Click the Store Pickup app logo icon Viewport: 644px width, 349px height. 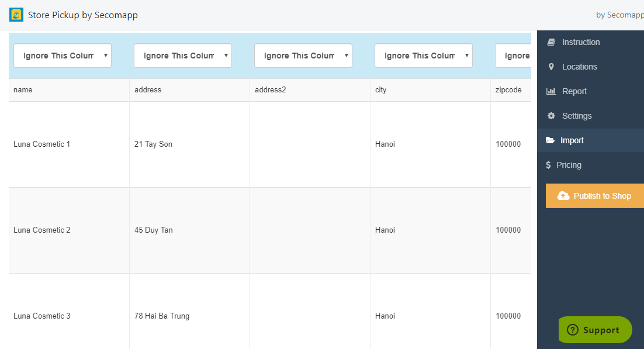pos(16,15)
